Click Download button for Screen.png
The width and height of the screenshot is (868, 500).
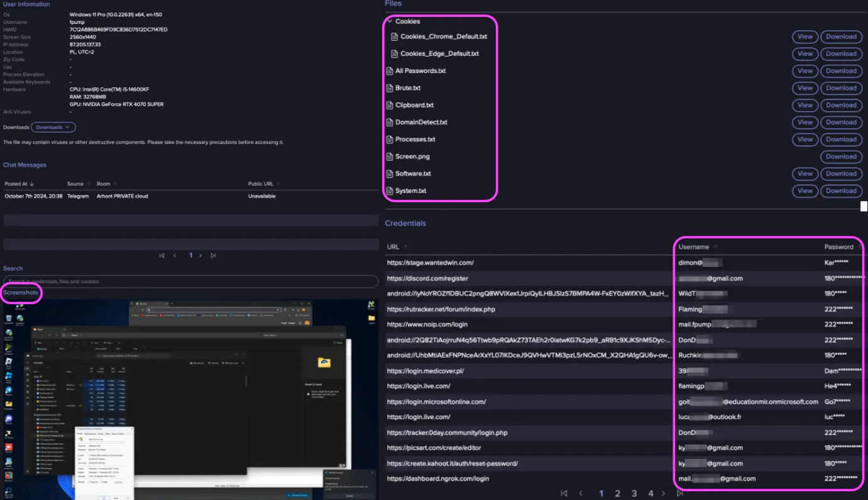pyautogui.click(x=840, y=156)
